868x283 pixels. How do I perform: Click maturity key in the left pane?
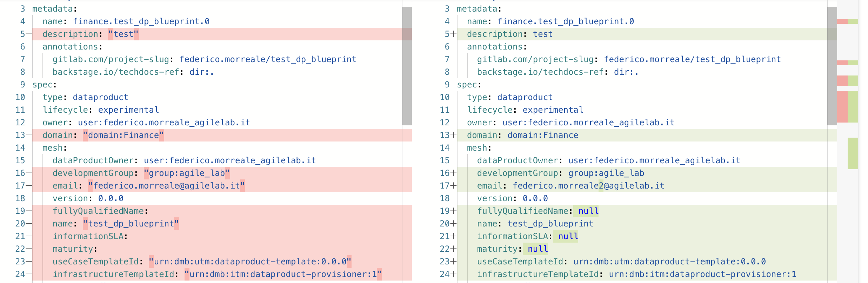(x=73, y=249)
